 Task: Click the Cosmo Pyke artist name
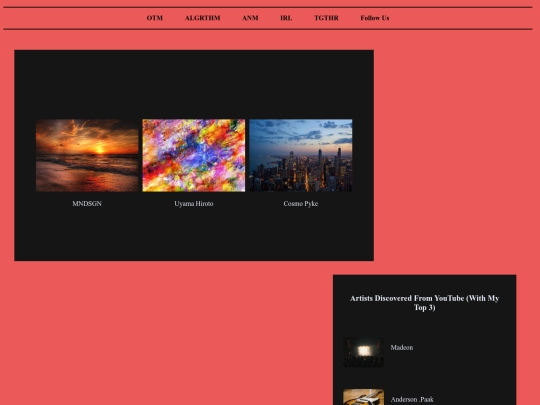point(301,204)
